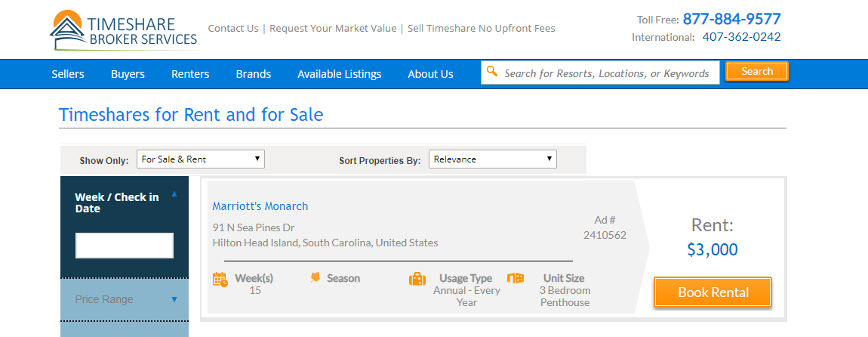Click the building Unit Size icon
The width and height of the screenshot is (868, 337).
tap(516, 278)
